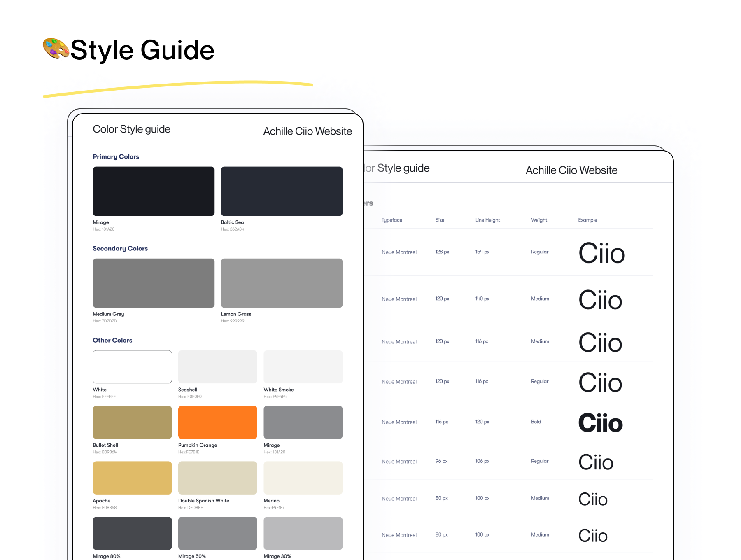This screenshot has height=560, width=741.
Task: Select the Mirage 50% swatch
Action: [x=217, y=533]
